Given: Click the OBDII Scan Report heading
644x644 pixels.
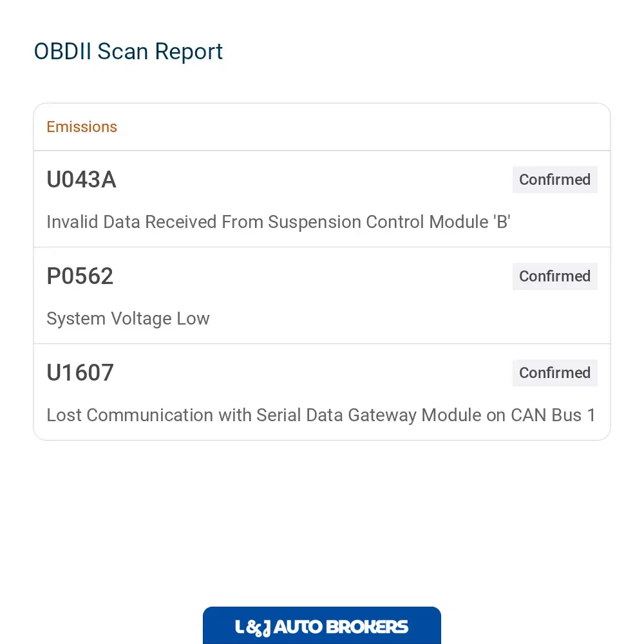Looking at the screenshot, I should tap(128, 52).
